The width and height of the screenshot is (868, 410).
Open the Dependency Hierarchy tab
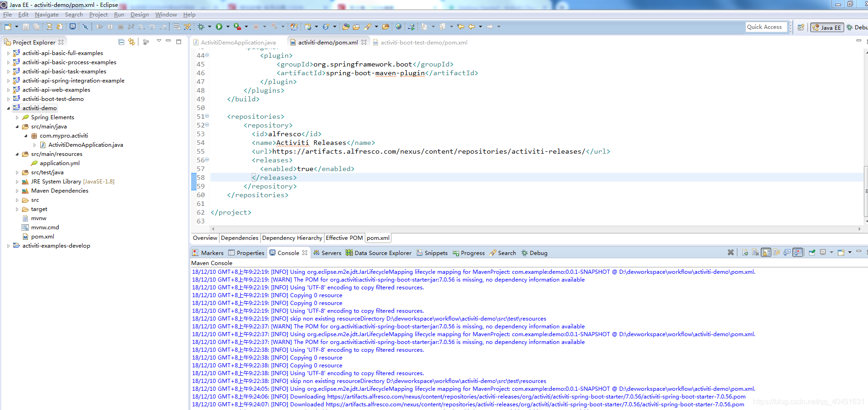292,238
